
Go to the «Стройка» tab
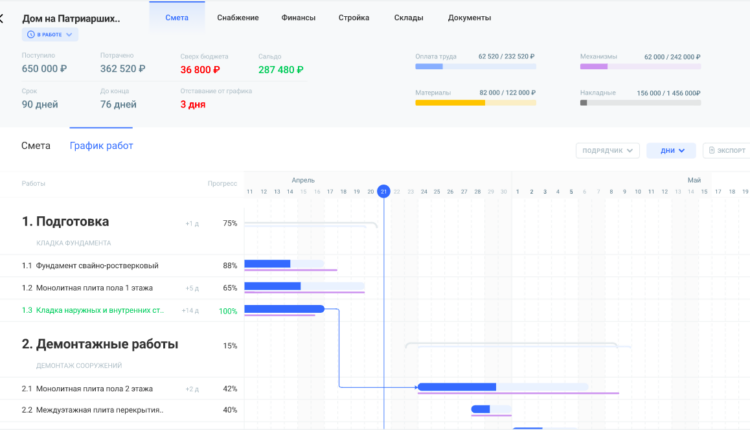354,18
